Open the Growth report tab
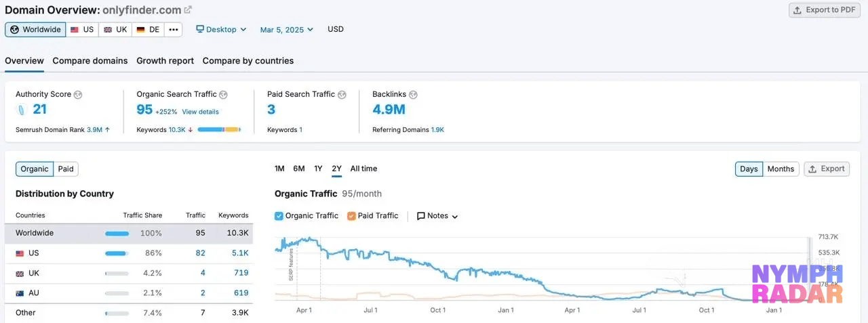This screenshot has height=323, width=868. click(165, 61)
